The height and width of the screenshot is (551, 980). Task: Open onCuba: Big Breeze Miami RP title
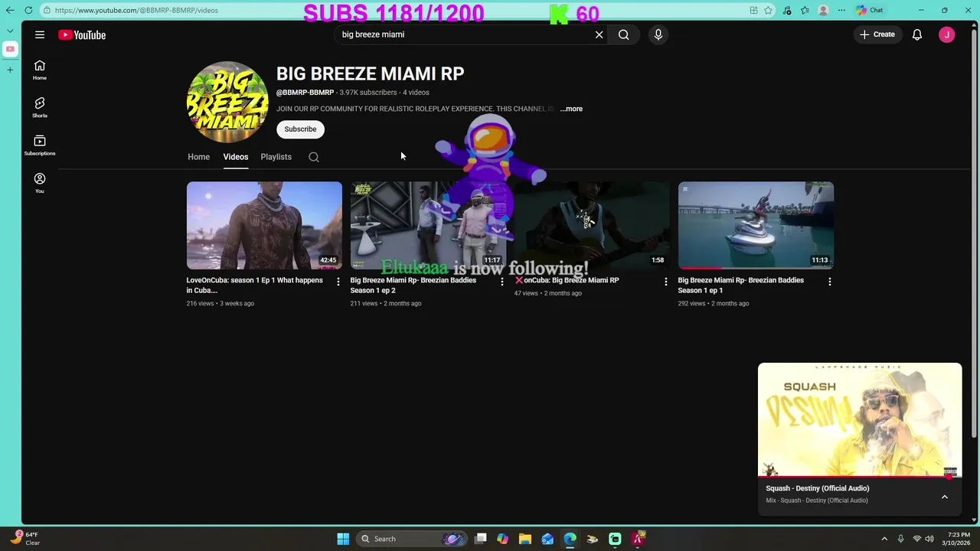point(567,280)
